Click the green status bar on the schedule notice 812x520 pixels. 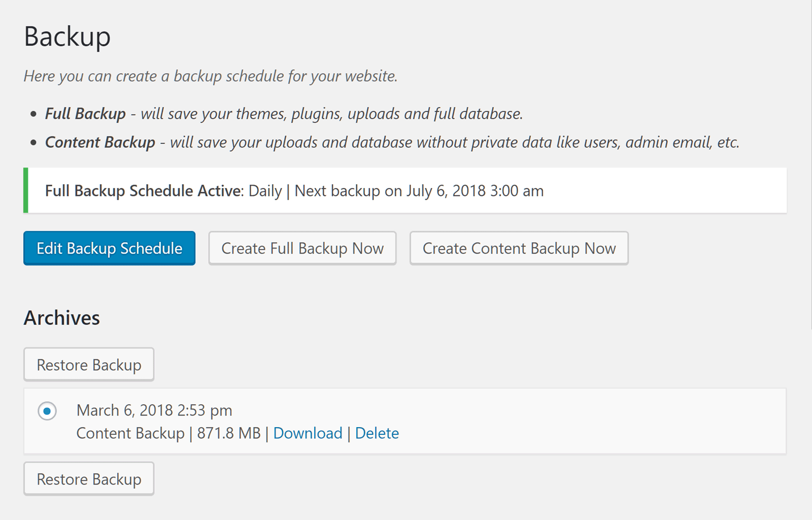pyautogui.click(x=26, y=190)
